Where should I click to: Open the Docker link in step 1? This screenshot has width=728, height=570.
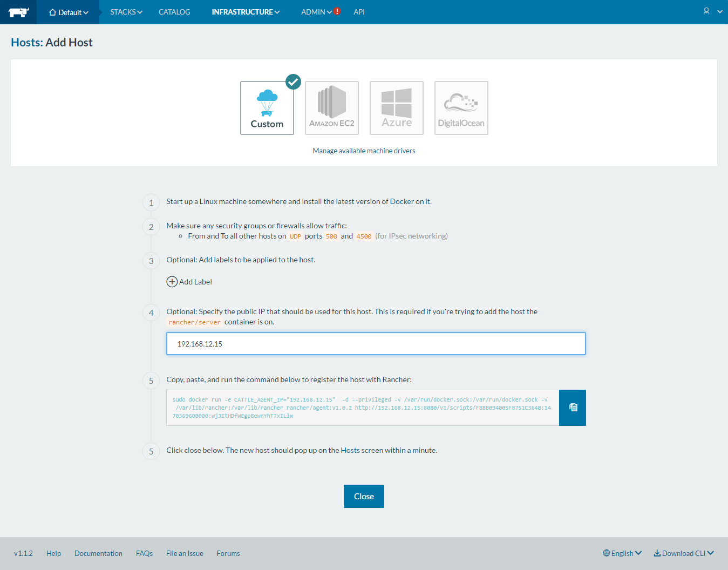pyautogui.click(x=402, y=201)
